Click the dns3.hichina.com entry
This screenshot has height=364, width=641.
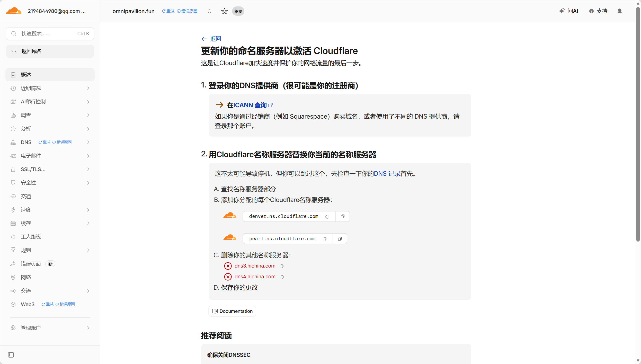(255, 266)
